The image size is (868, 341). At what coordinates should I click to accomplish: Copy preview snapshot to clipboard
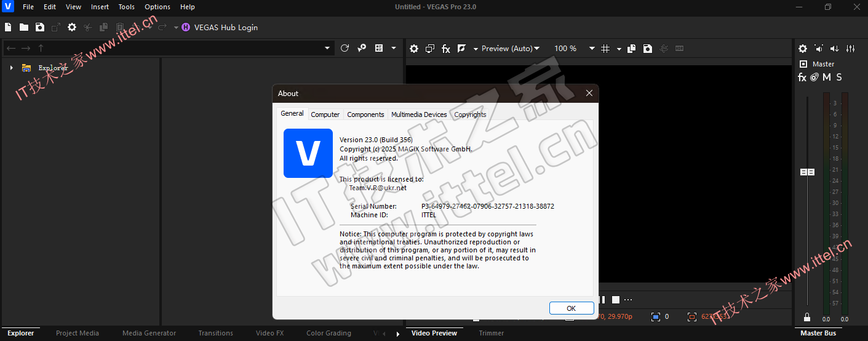[631, 49]
